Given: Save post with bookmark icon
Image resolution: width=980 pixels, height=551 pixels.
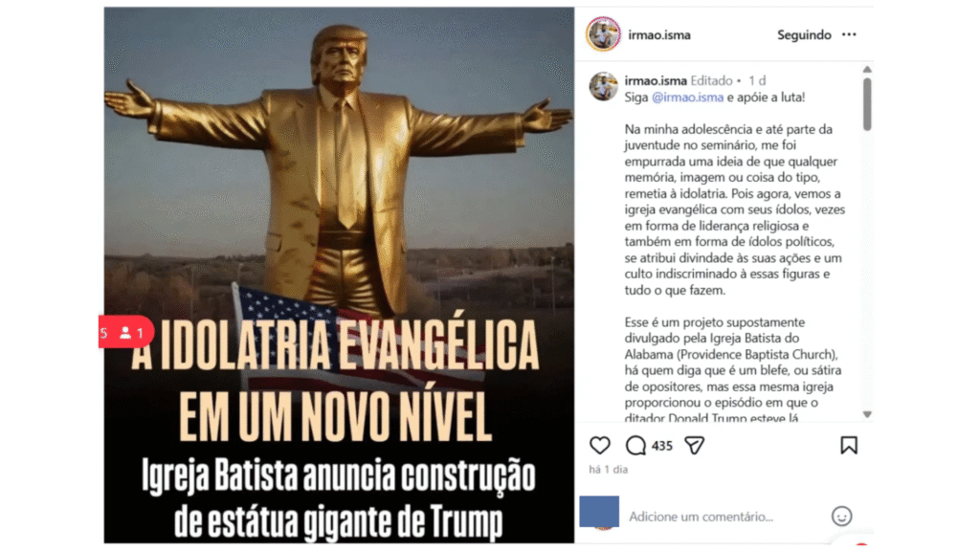Looking at the screenshot, I should point(848,446).
